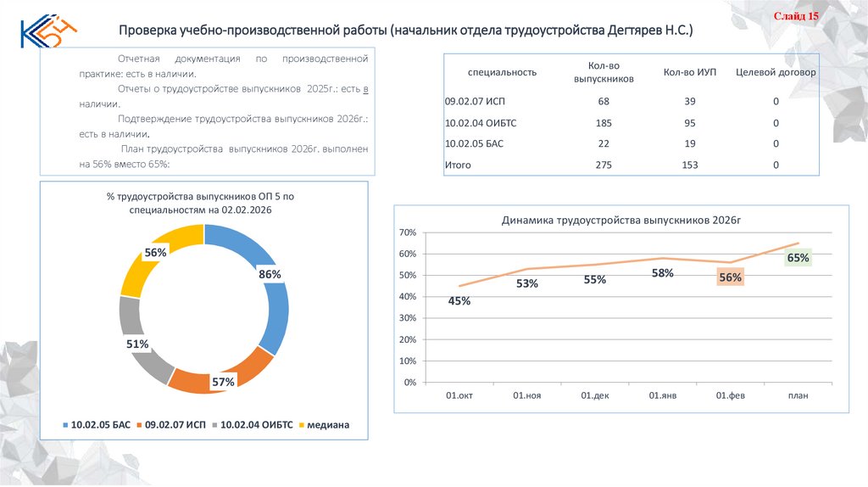Click the 'Слайд 15' slide number label
The width and height of the screenshot is (868, 487).
pyautogui.click(x=795, y=16)
